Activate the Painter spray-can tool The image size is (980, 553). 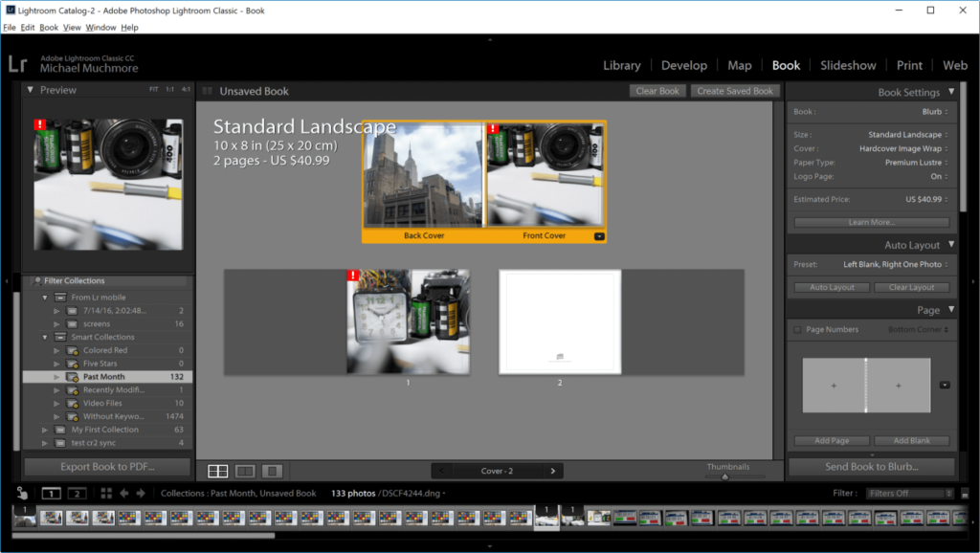coord(21,493)
